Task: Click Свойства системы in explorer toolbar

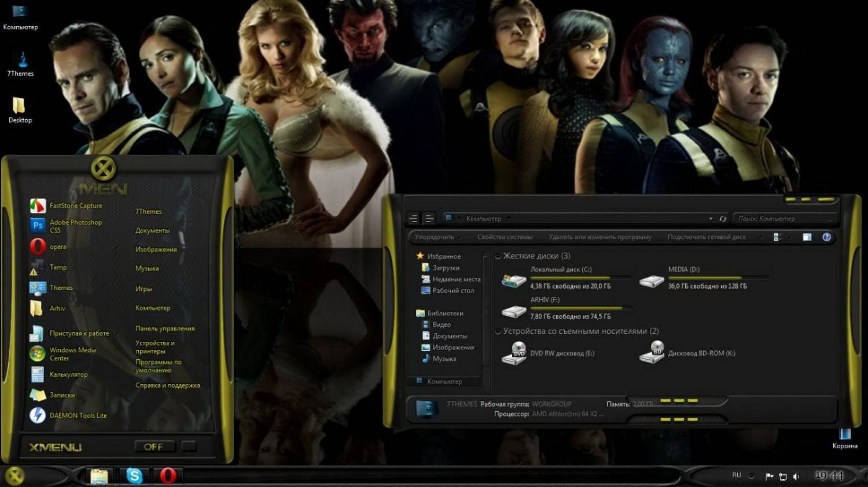Action: coord(505,237)
